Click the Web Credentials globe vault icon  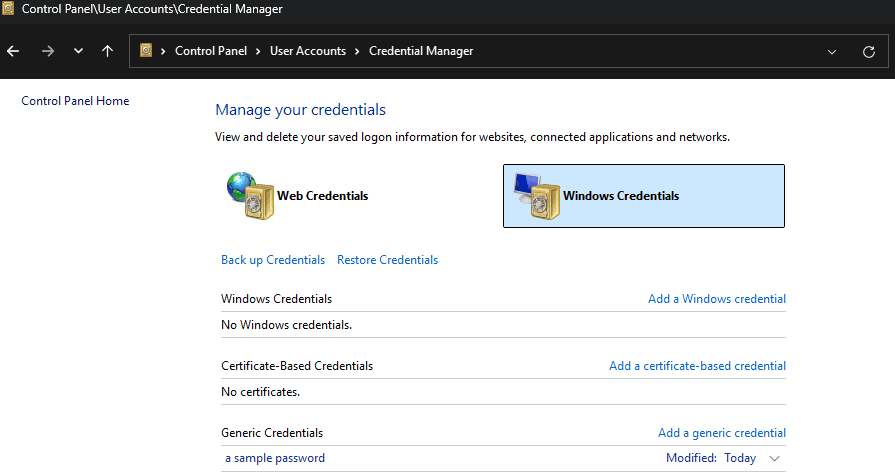coord(246,195)
